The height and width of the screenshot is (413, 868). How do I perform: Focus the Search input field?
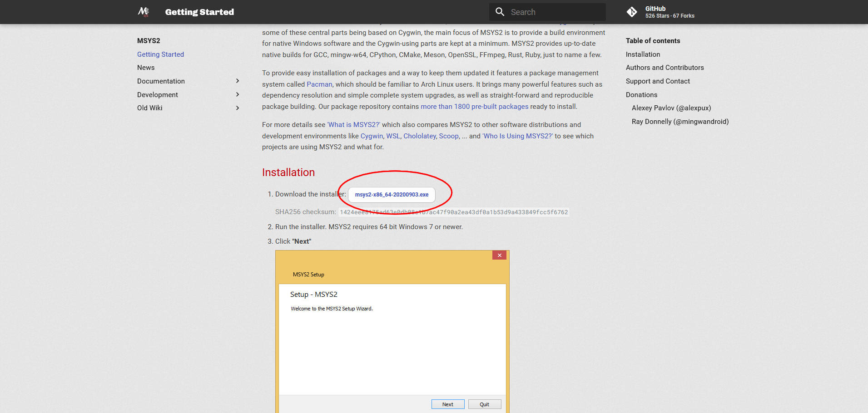[555, 12]
